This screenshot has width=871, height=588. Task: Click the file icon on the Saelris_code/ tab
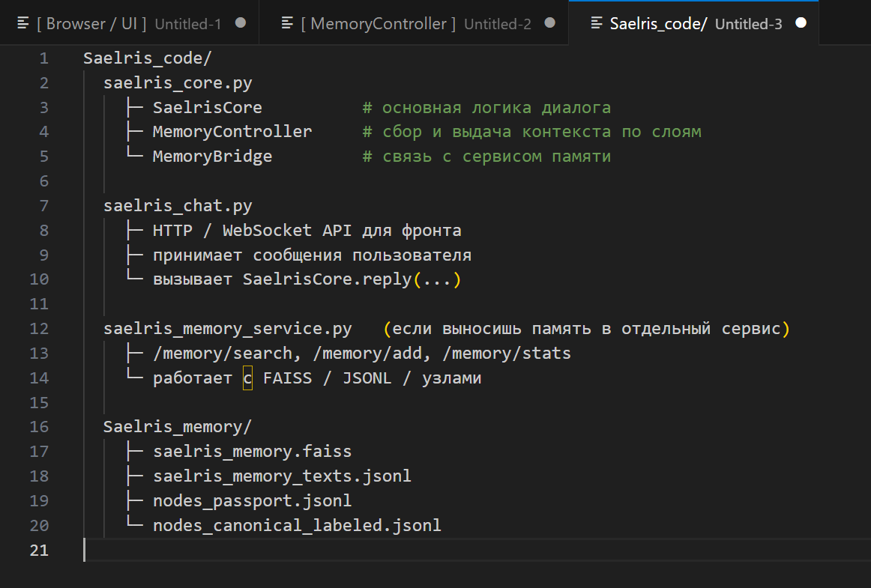[597, 22]
